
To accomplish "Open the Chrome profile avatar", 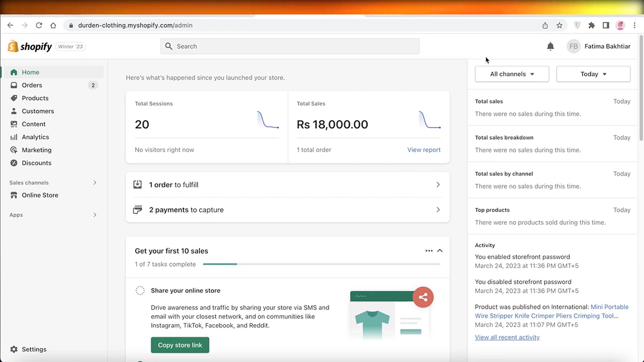I will tap(620, 25).
